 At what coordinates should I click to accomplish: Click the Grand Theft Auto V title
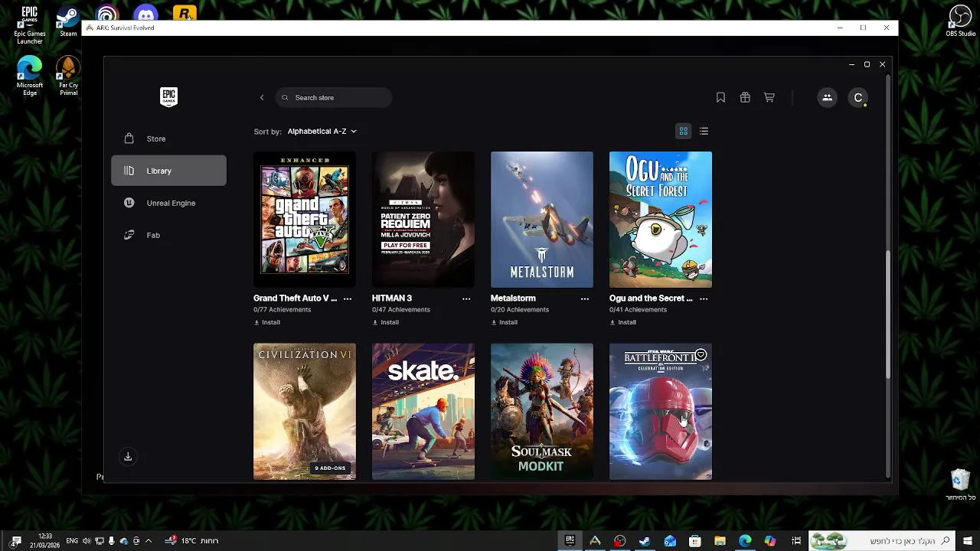(x=295, y=298)
